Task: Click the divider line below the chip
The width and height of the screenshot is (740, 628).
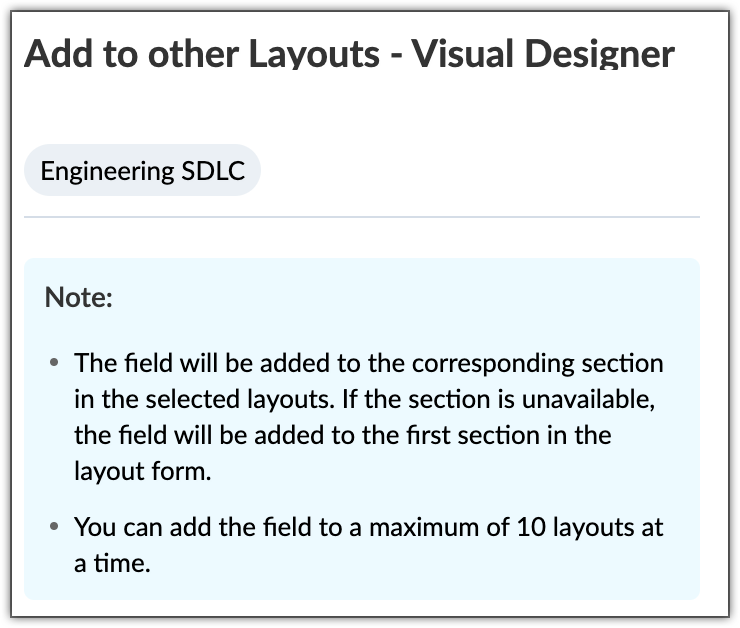Action: pos(361,216)
